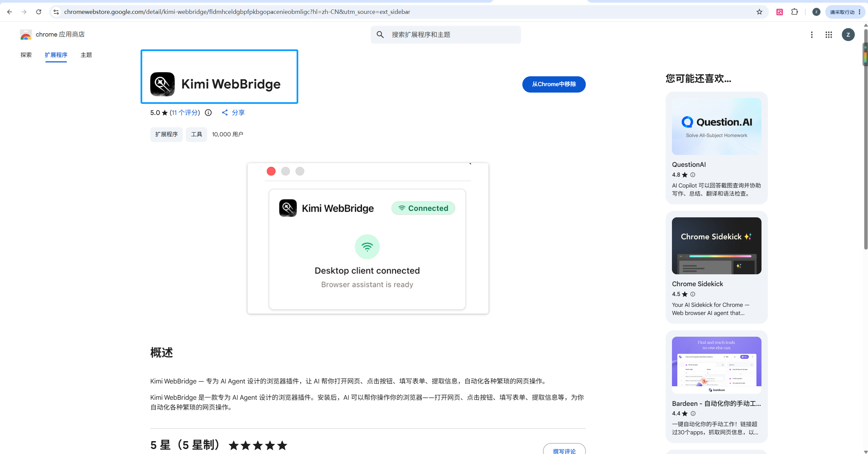Go back using browser back arrow

[9, 12]
